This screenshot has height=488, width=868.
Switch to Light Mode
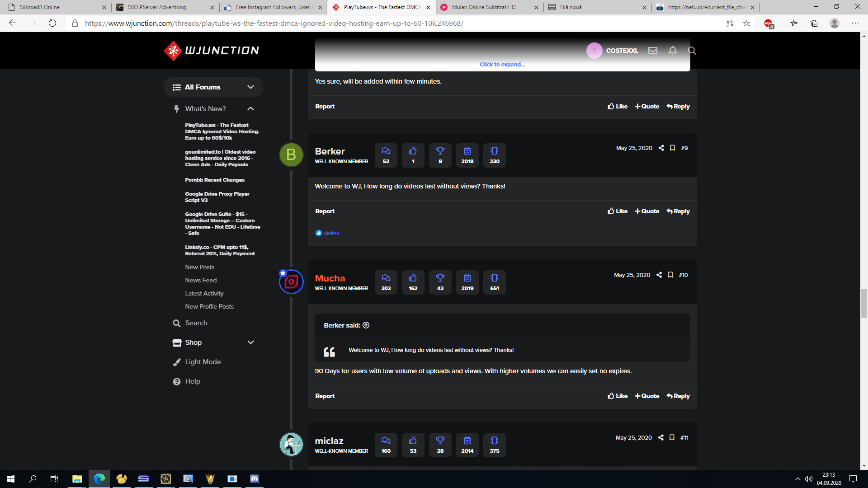tap(203, 362)
